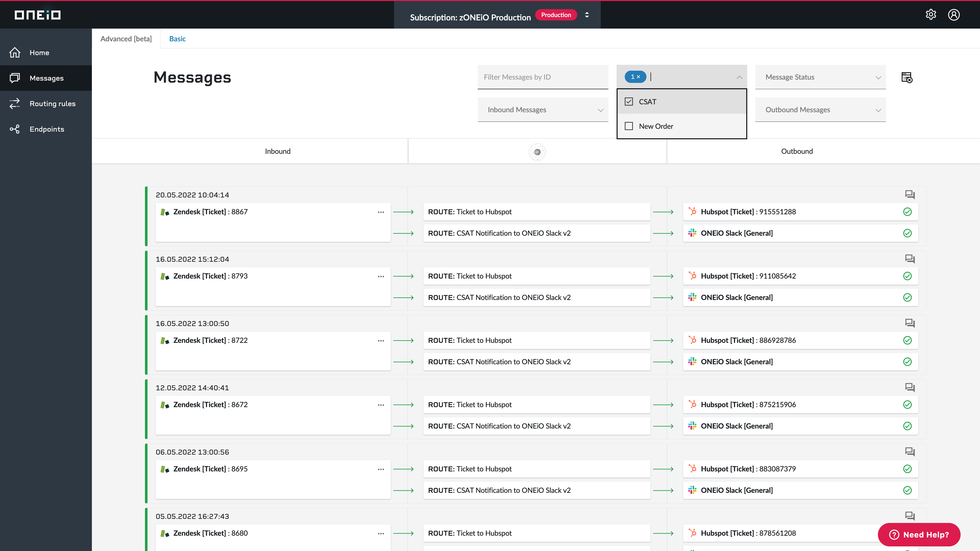Open the subscription switcher arrows

[587, 15]
